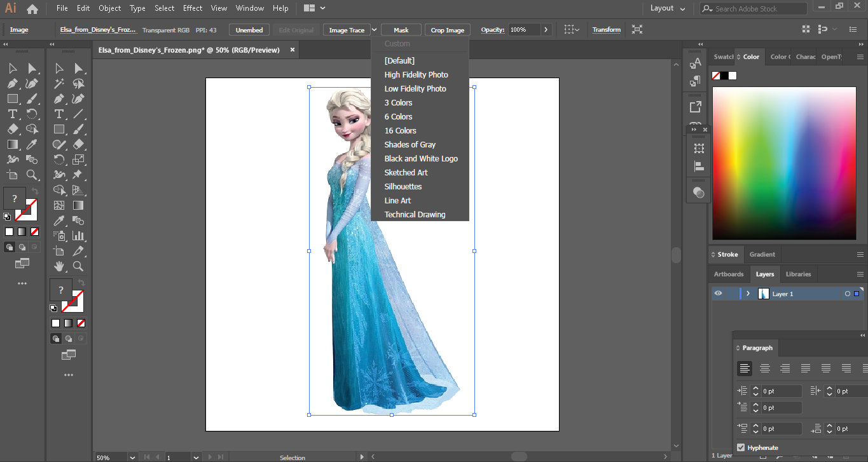Uncheck the Hyphenate checkbox
Image resolution: width=868 pixels, height=462 pixels.
coord(741,447)
